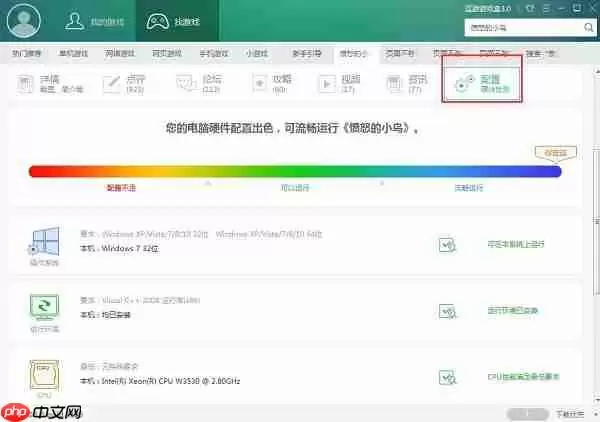The image size is (600, 422).
Task: Click the CPU chip icon
Action: pyautogui.click(x=44, y=374)
